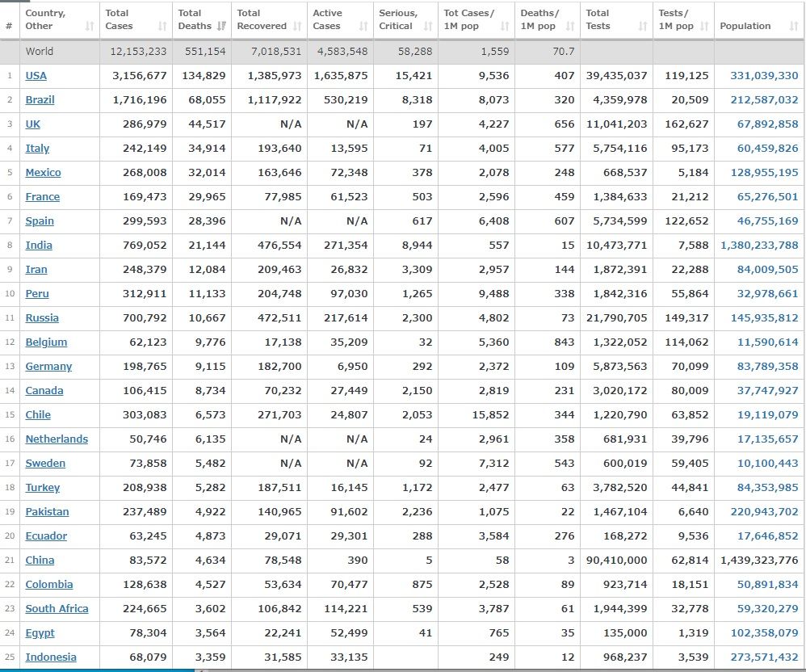This screenshot has height=672, width=806.
Task: Sort Population column with its arrow icon
Action: click(794, 27)
